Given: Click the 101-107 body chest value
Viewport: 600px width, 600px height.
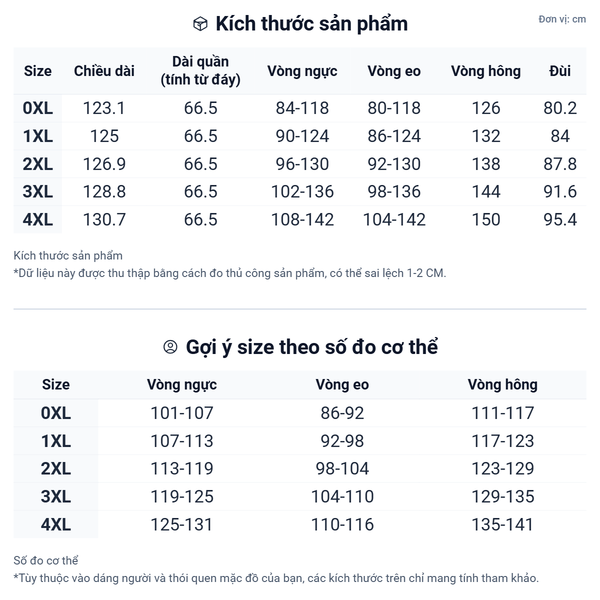Looking at the screenshot, I should coord(182,412).
